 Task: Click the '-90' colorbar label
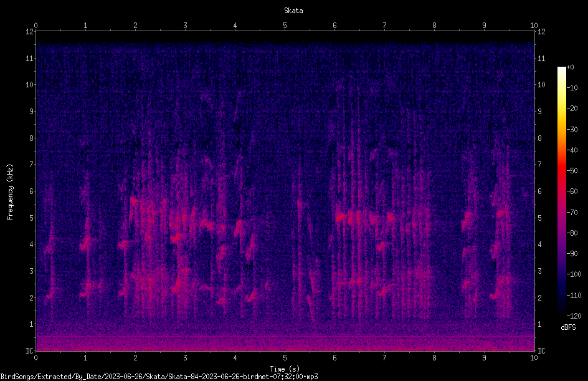click(x=572, y=254)
